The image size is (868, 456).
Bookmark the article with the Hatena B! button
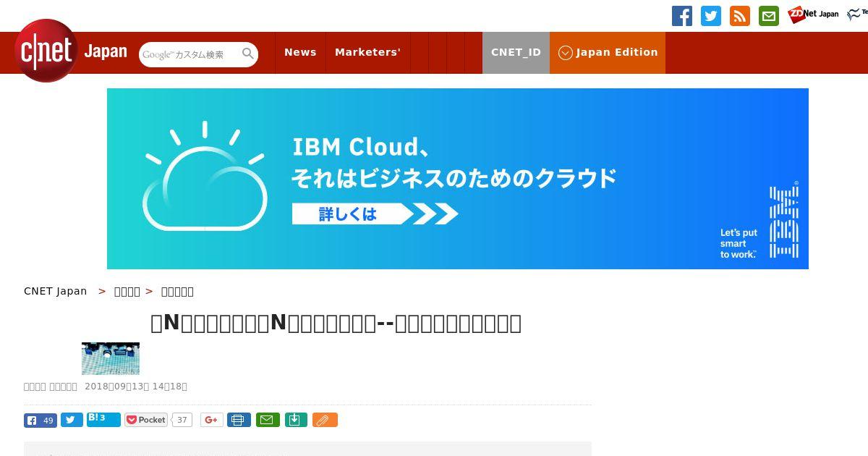pyautogui.click(x=103, y=419)
